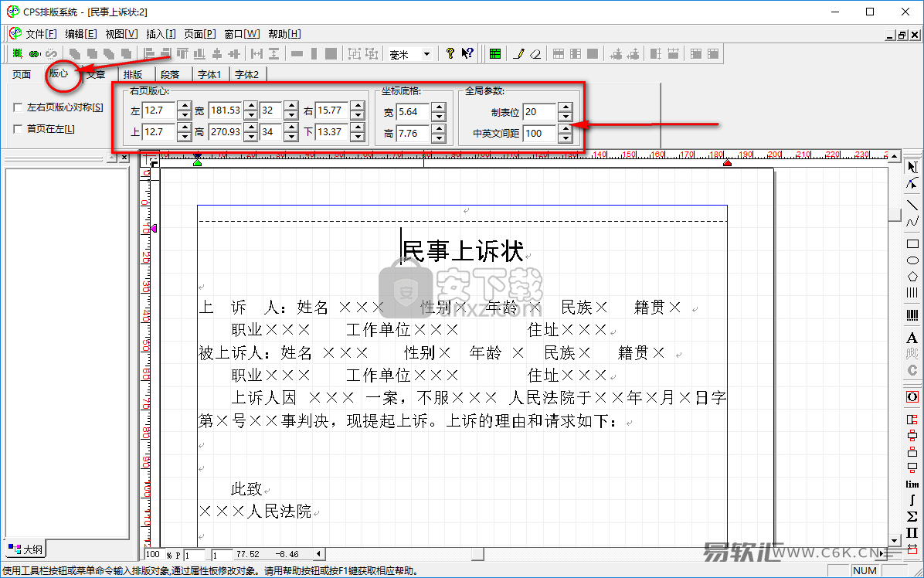The width and height of the screenshot is (924, 578).
Task: Select the straight line drawing tool
Action: 912,205
